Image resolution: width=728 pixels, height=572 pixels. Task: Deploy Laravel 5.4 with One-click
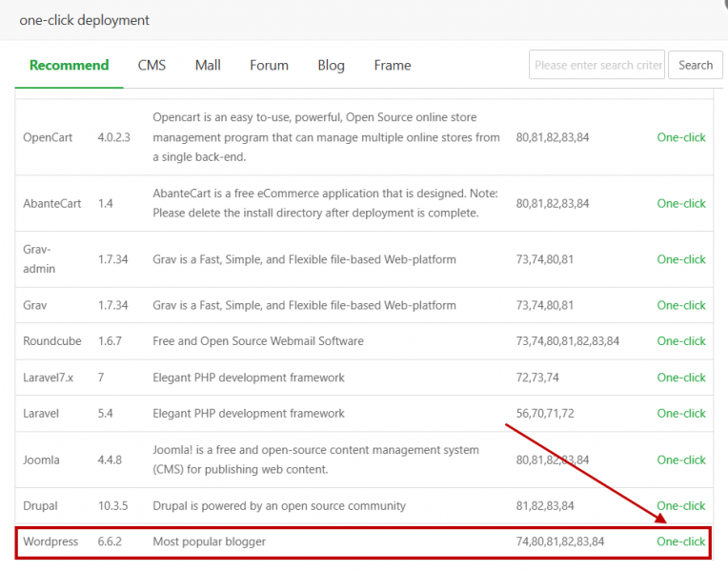tap(680, 413)
